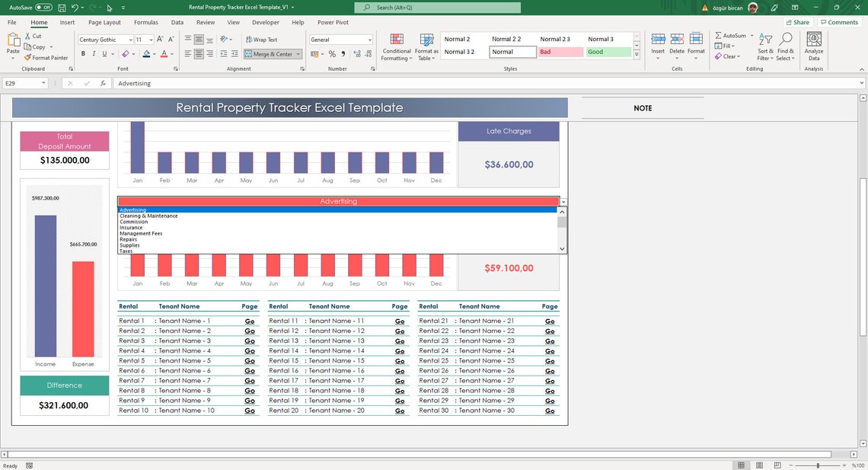This screenshot has height=470, width=868.
Task: Expand the General number format dropdown
Action: pyautogui.click(x=371, y=40)
